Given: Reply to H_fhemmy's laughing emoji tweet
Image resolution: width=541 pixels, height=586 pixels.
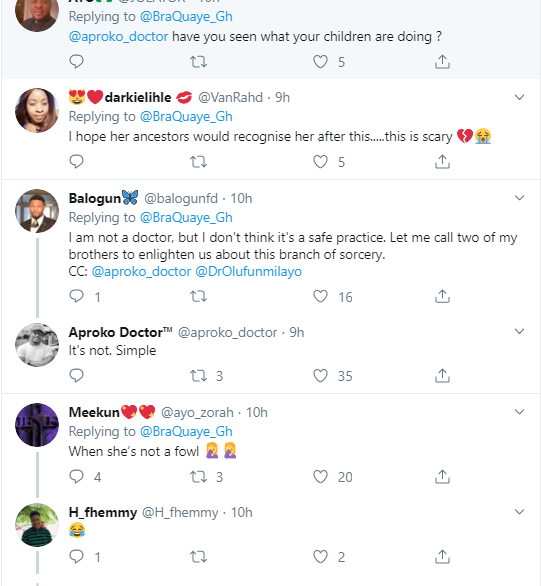Looking at the screenshot, I should [77, 556].
